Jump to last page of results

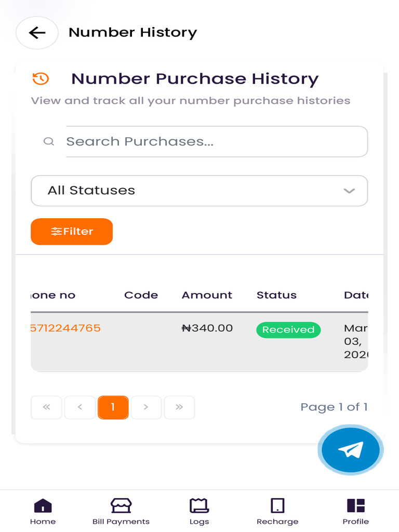coord(179,407)
